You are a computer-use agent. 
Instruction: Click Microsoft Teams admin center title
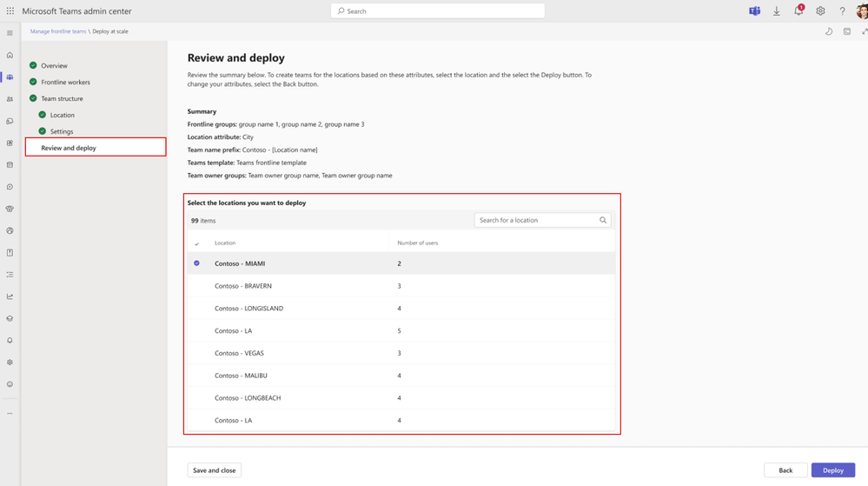click(77, 11)
